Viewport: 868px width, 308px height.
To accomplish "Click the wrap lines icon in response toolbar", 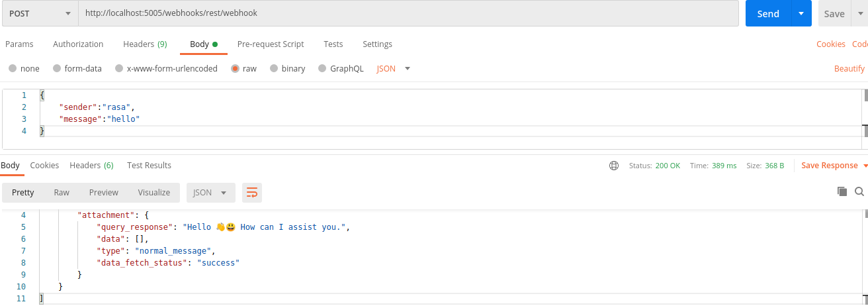I will point(252,193).
